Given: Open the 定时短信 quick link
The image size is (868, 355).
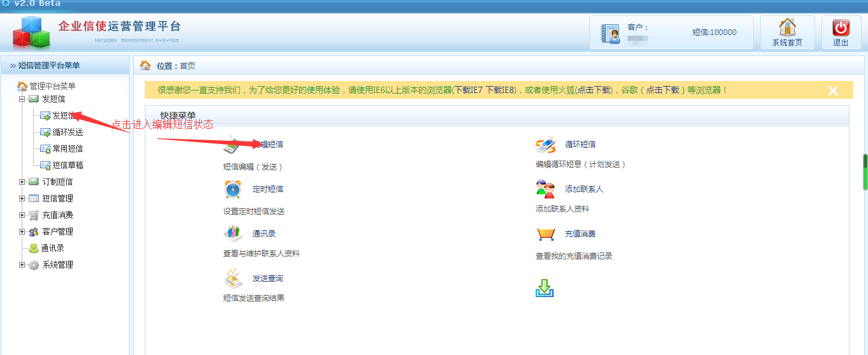Looking at the screenshot, I should point(268,189).
